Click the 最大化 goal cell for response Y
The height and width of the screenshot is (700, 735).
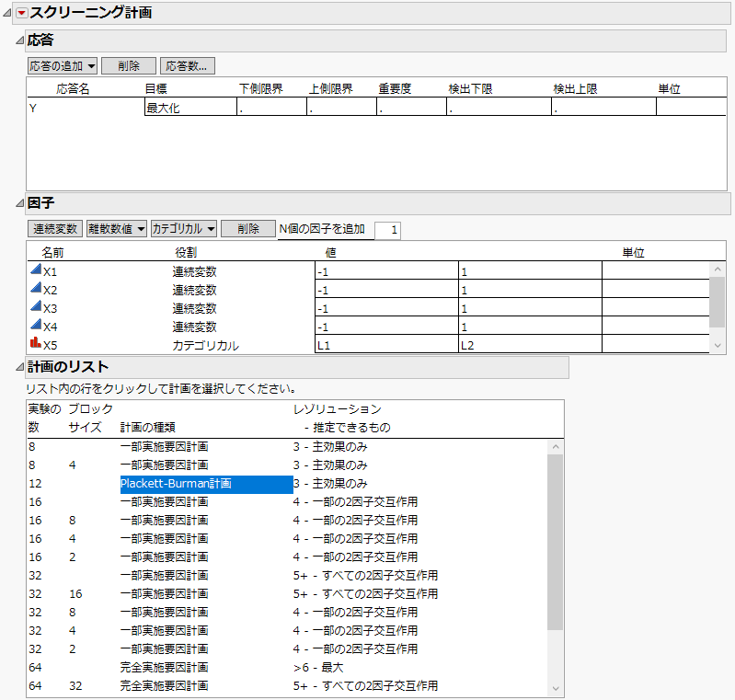(190, 108)
